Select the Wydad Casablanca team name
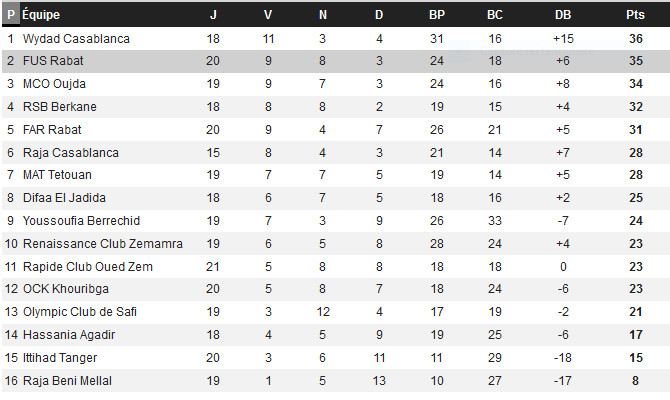The image size is (670, 400). [76, 39]
